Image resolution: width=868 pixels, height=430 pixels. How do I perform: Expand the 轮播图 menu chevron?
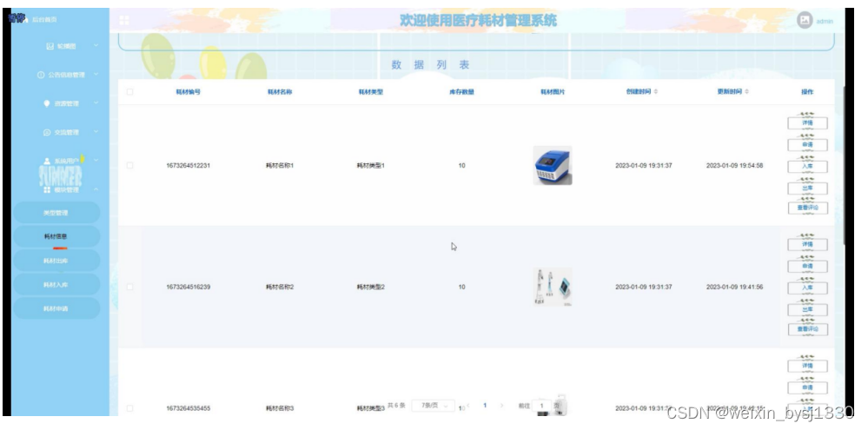click(x=96, y=46)
